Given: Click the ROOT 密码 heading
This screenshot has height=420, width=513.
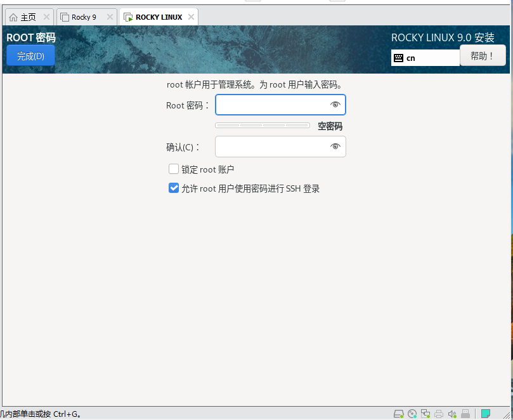Looking at the screenshot, I should click(31, 37).
